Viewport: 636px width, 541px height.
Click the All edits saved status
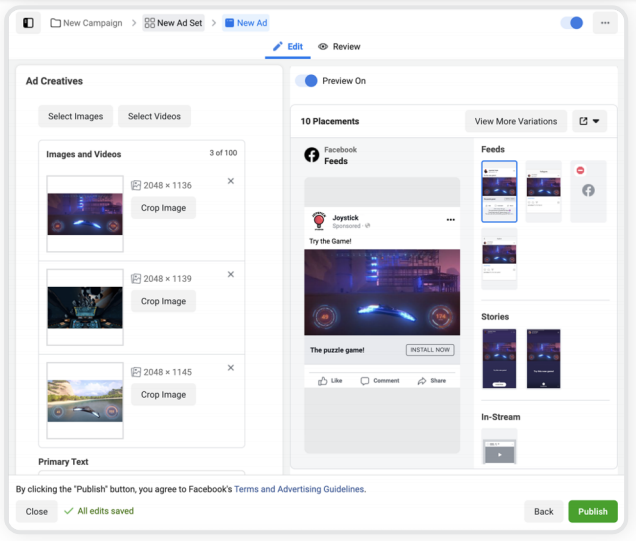(x=99, y=511)
